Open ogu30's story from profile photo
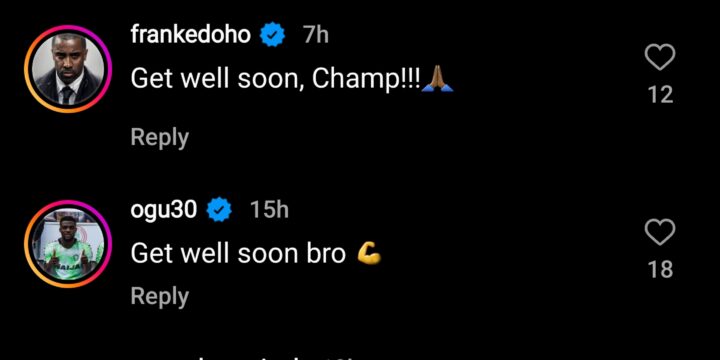 [68, 244]
